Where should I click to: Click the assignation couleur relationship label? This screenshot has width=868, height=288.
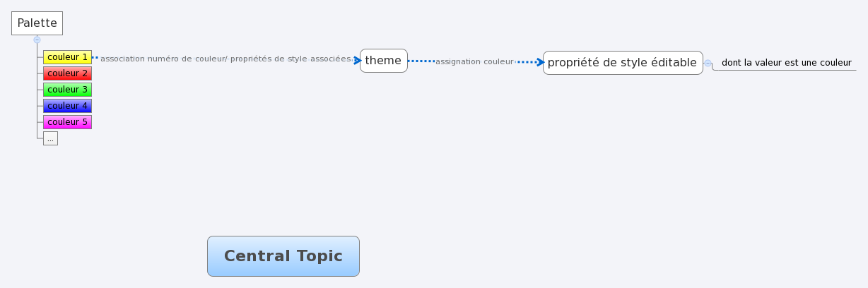[474, 62]
